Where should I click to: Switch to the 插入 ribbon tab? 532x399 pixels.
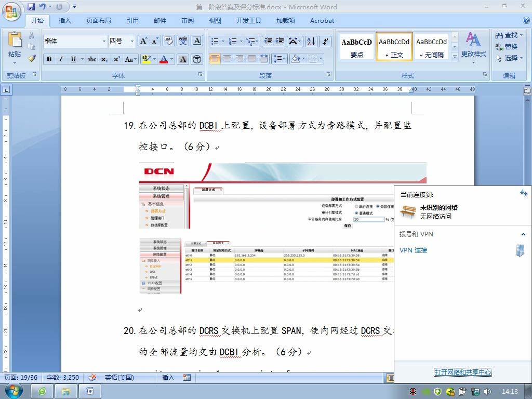click(64, 21)
